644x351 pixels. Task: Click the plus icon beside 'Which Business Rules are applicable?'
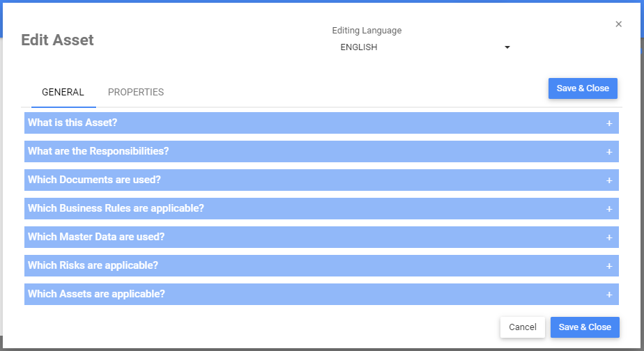click(608, 209)
